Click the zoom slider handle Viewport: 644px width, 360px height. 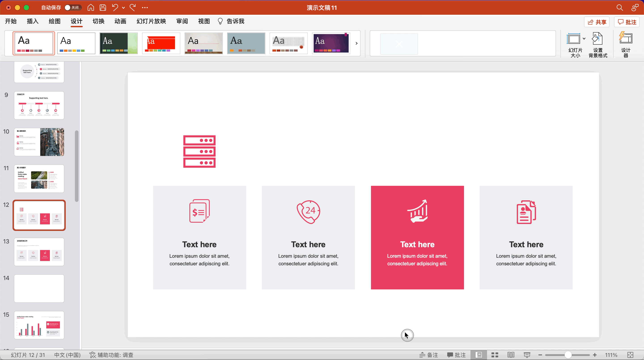pyautogui.click(x=568, y=355)
